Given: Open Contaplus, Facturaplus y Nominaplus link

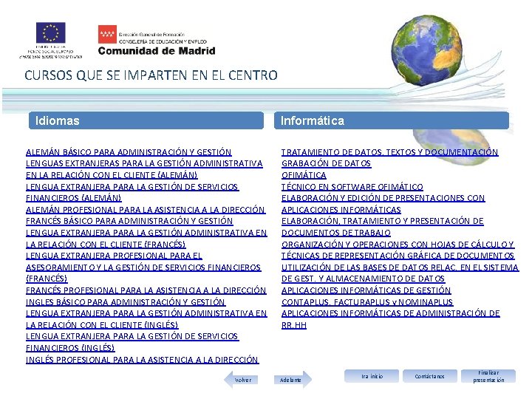Looking at the screenshot, I should pyautogui.click(x=367, y=302).
